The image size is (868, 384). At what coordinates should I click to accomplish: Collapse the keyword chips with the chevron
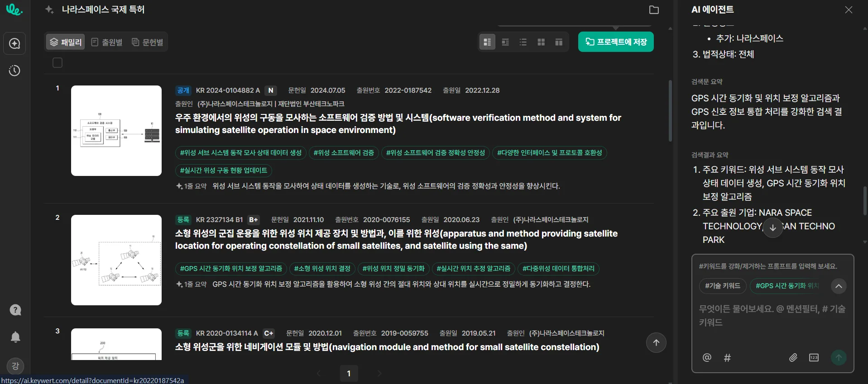click(x=839, y=286)
